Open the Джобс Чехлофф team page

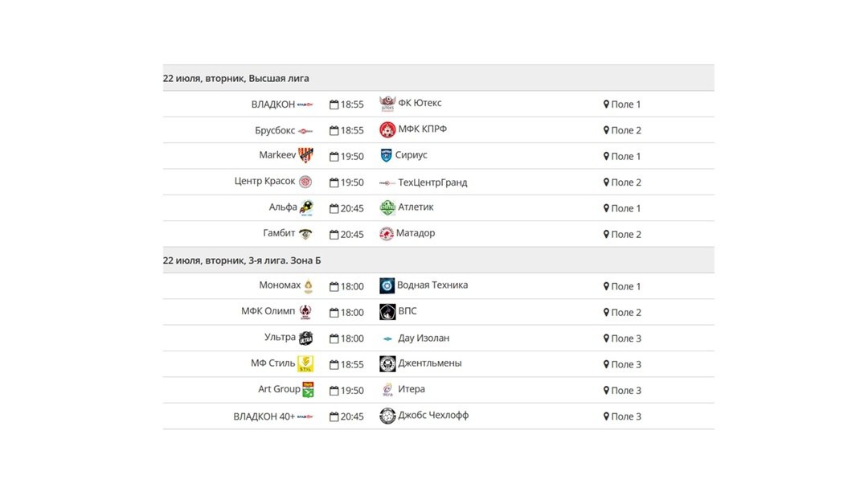(x=433, y=416)
